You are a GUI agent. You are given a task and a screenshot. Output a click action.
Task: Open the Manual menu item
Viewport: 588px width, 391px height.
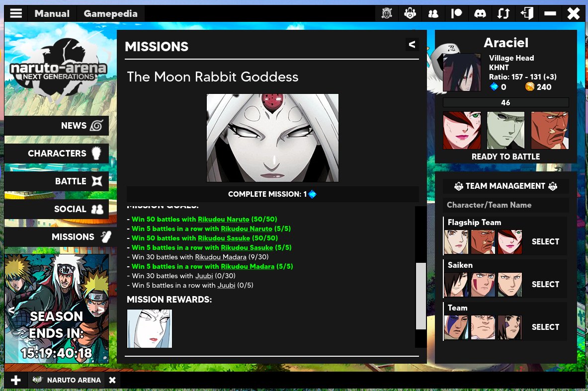pyautogui.click(x=52, y=13)
